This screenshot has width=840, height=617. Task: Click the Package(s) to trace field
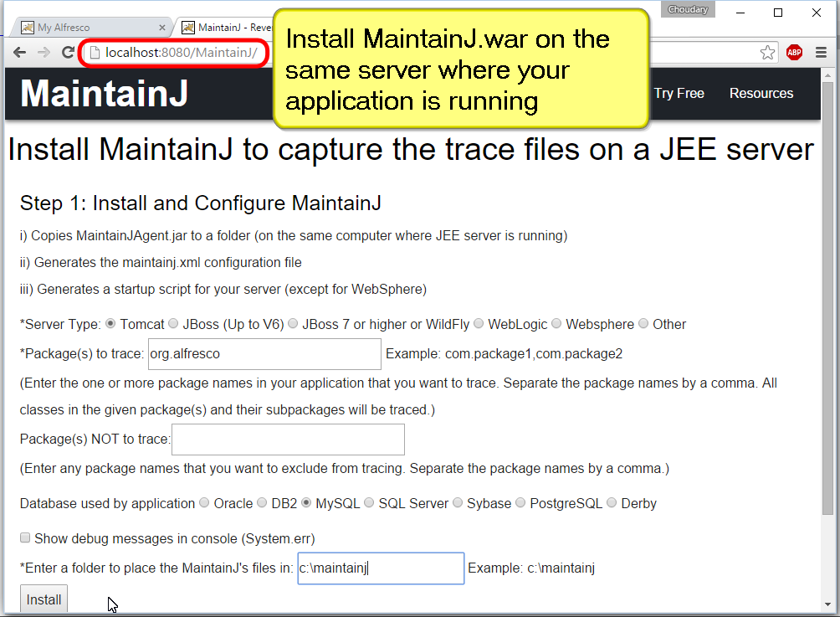[x=264, y=354]
